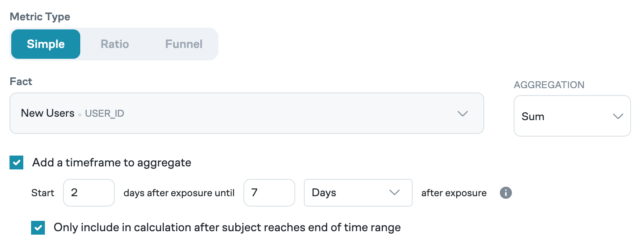644x242 pixels.
Task: Click the Days unit chevron arrow
Action: 395,193
